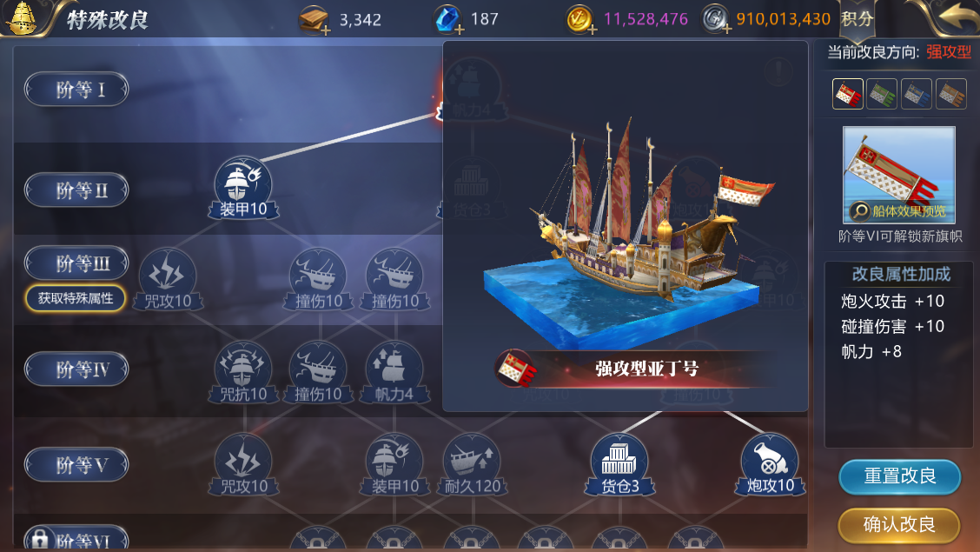980x552 pixels.
Task: Open the 阶等 IV tier tab
Action: click(76, 369)
